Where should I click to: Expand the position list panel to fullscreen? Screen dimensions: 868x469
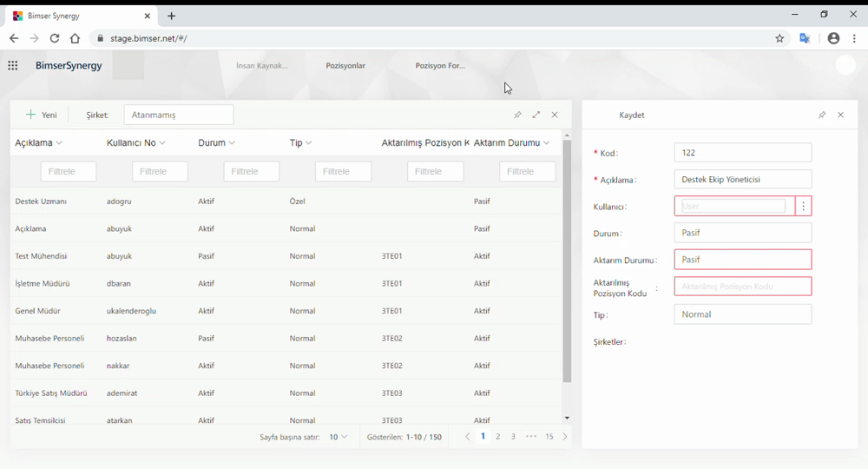[x=536, y=115]
